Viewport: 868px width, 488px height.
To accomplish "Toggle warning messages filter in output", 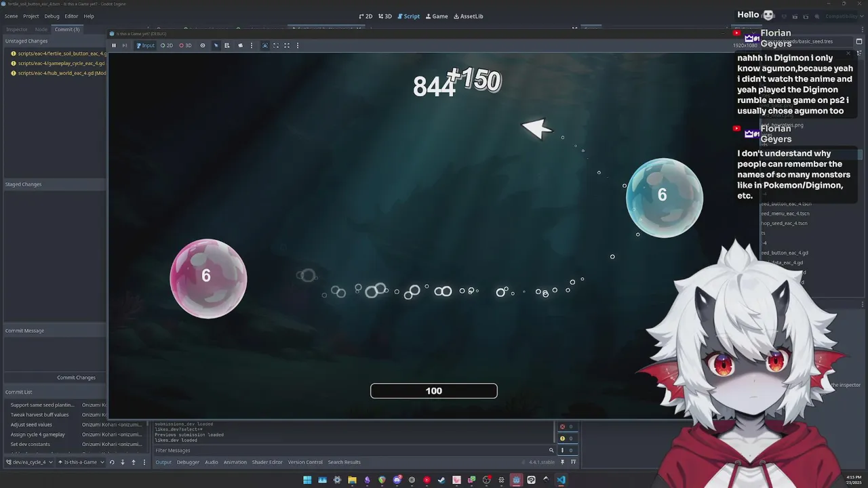I will tap(566, 439).
